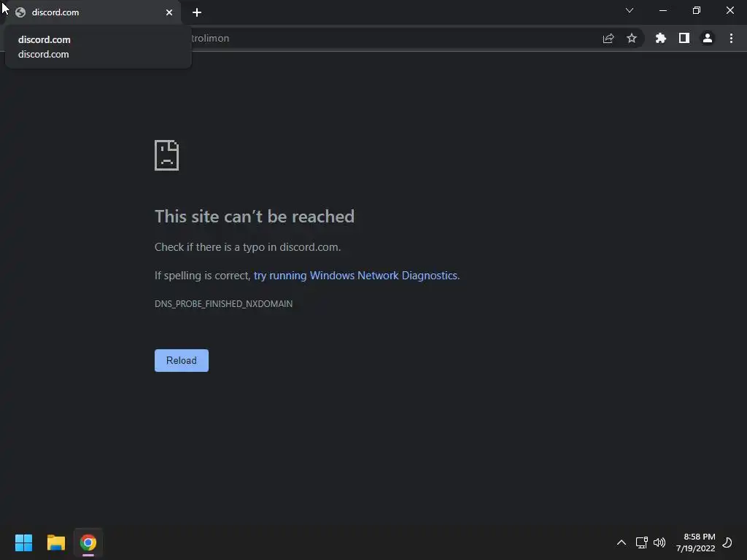Open the Windows Start menu
The width and height of the screenshot is (747, 560).
coord(24,542)
